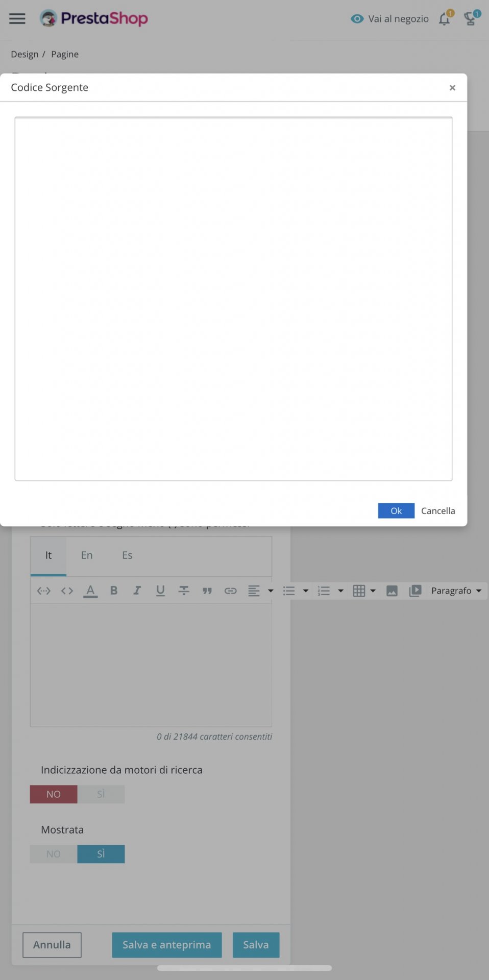The height and width of the screenshot is (980, 489).
Task: Apply blockquote formatting
Action: tap(207, 591)
